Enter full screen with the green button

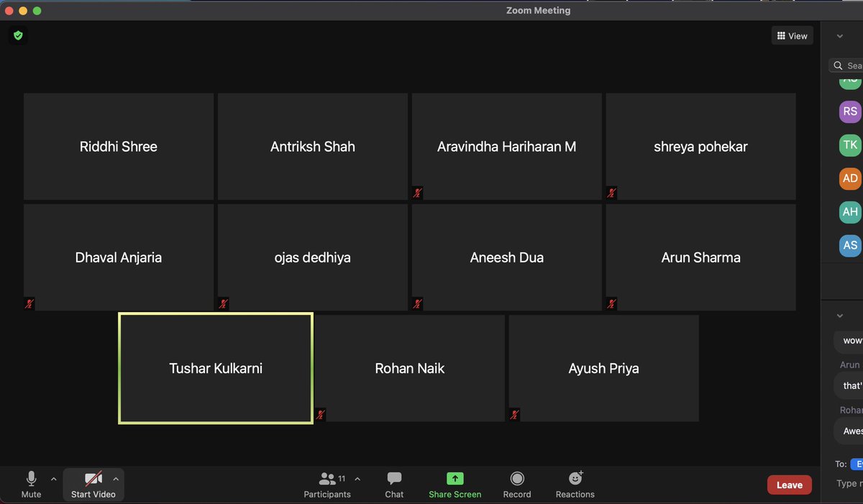pyautogui.click(x=37, y=11)
